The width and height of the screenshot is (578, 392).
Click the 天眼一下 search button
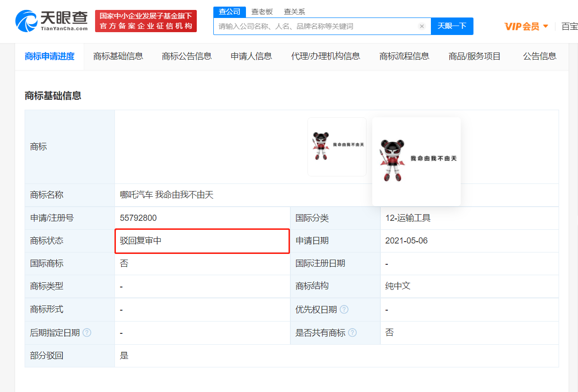pyautogui.click(x=452, y=26)
